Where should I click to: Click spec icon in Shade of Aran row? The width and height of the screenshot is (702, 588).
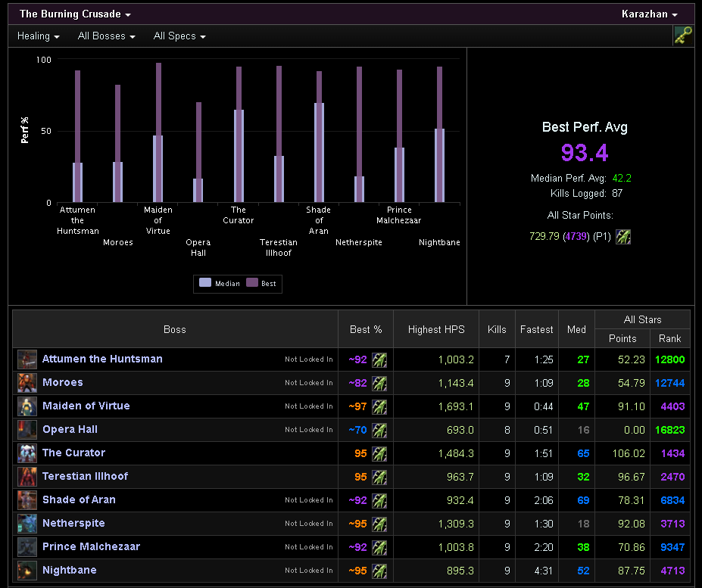(379, 500)
